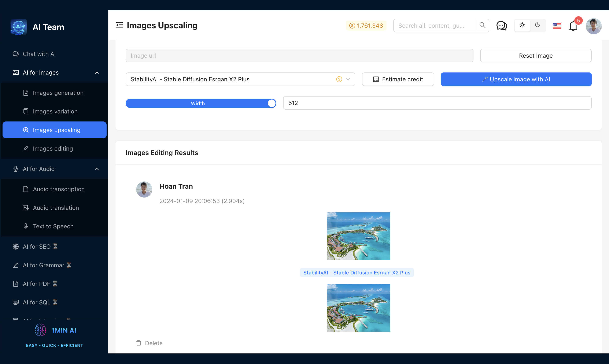Click the Estimate credit button

coord(398,79)
